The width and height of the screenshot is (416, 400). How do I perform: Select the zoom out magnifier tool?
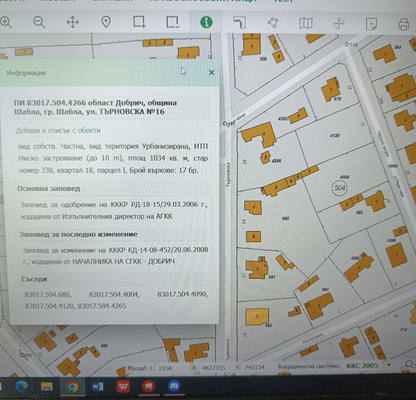coord(39,22)
